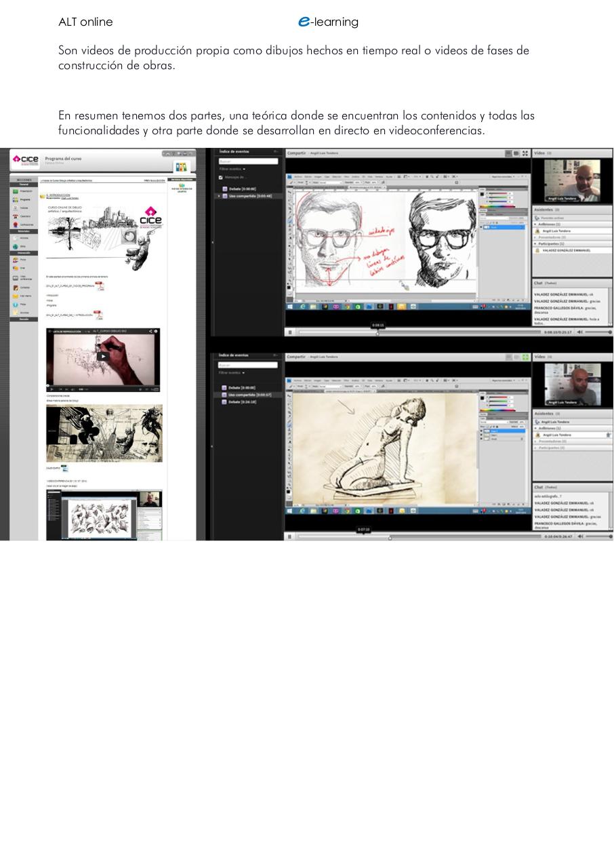This screenshot has height=868, width=614.
Task: Enable the 'Mensajes de' checkbox in Índice de eventos
Action: 221,178
